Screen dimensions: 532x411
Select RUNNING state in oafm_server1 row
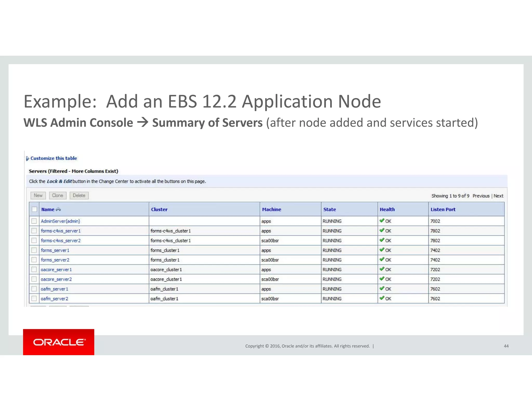pos(332,289)
